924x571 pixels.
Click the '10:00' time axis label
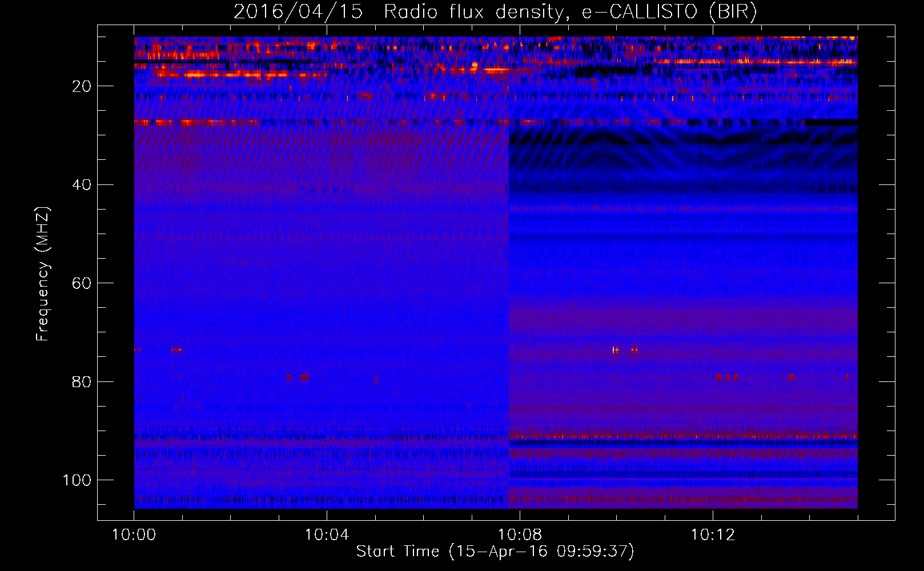[x=134, y=535]
